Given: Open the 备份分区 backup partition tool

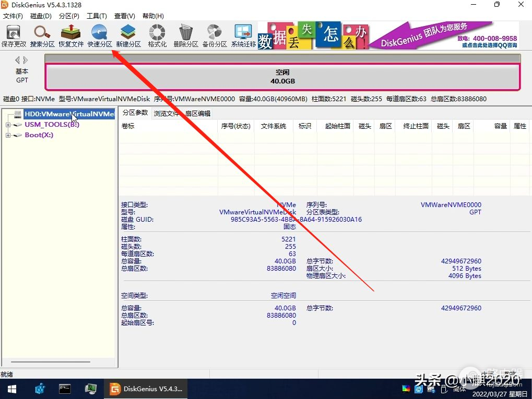Looking at the screenshot, I should (215, 35).
